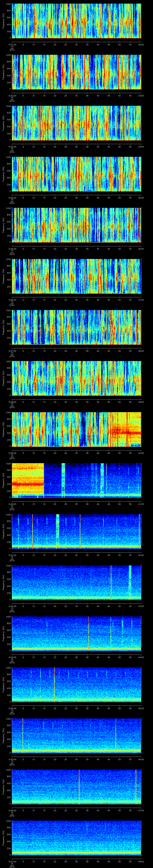
Task: Click the 5:46:00 start time label
Action: point(12,810)
